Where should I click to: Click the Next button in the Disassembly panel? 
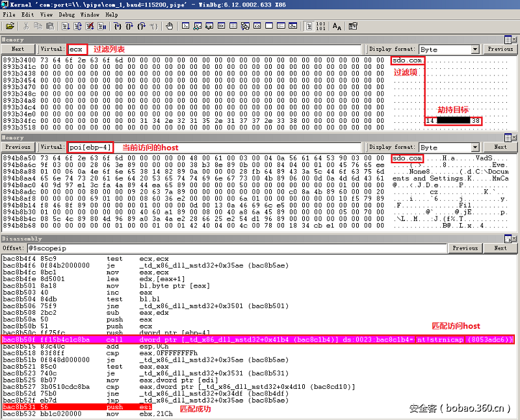point(500,248)
